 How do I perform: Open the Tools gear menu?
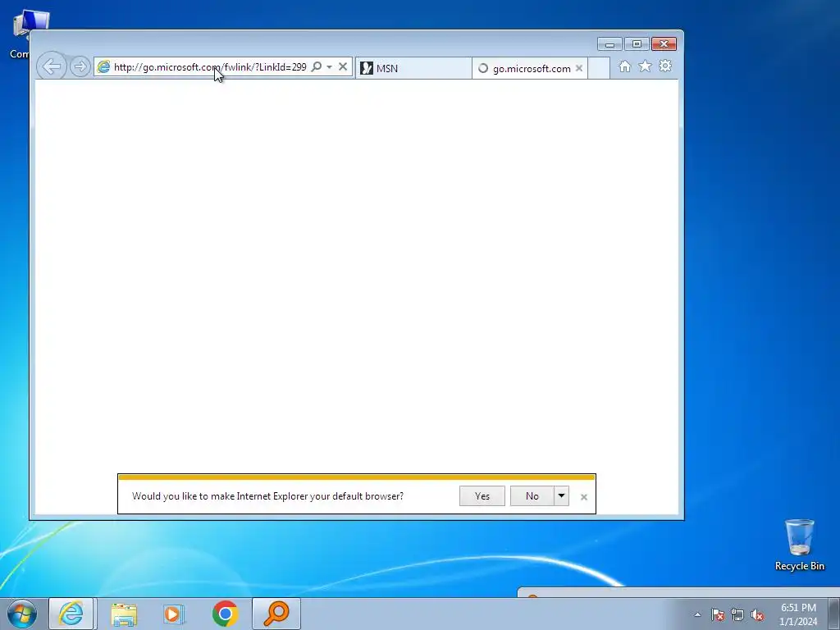click(665, 66)
